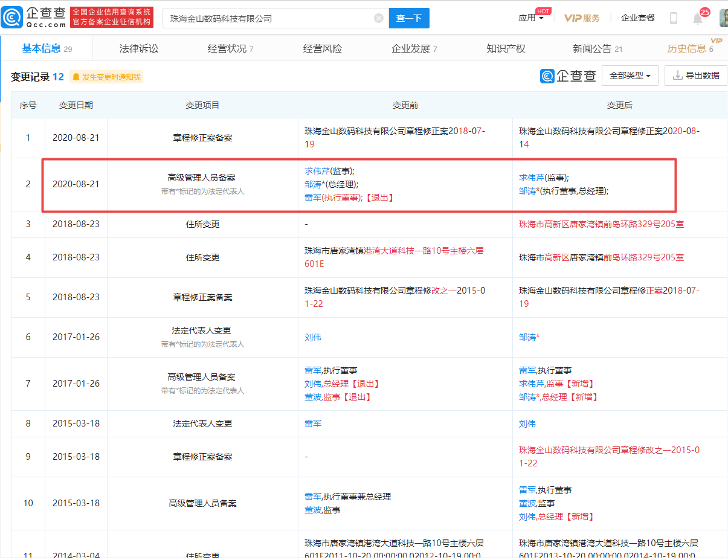Screen dimensions: 728x560
Task: Click the 企查查 logo at top left
Action: (33, 16)
